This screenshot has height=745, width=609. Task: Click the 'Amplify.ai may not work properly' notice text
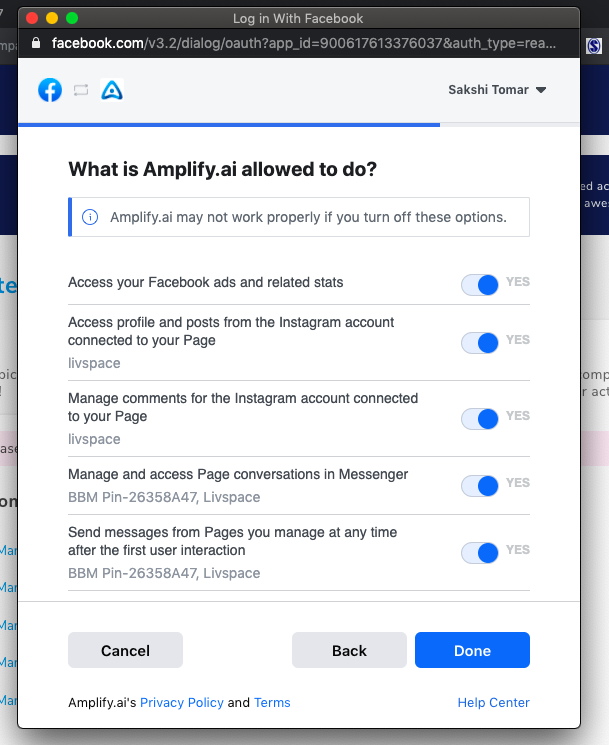308,217
